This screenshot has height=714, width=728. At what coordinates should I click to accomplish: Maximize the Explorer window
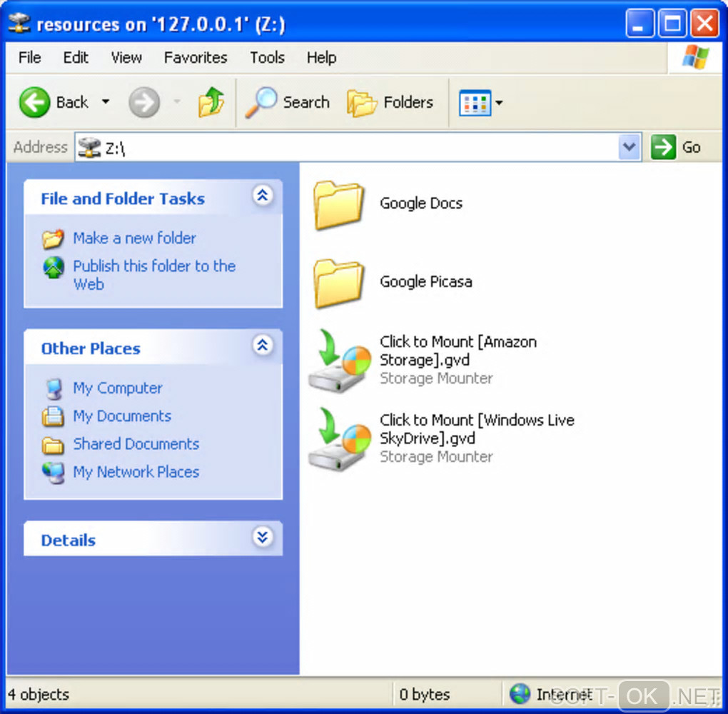tap(672, 23)
